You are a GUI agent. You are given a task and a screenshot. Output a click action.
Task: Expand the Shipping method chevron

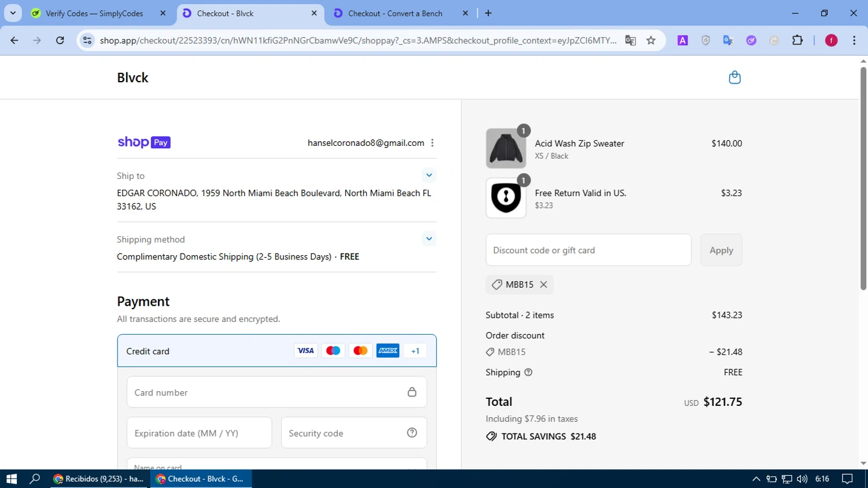[429, 239]
